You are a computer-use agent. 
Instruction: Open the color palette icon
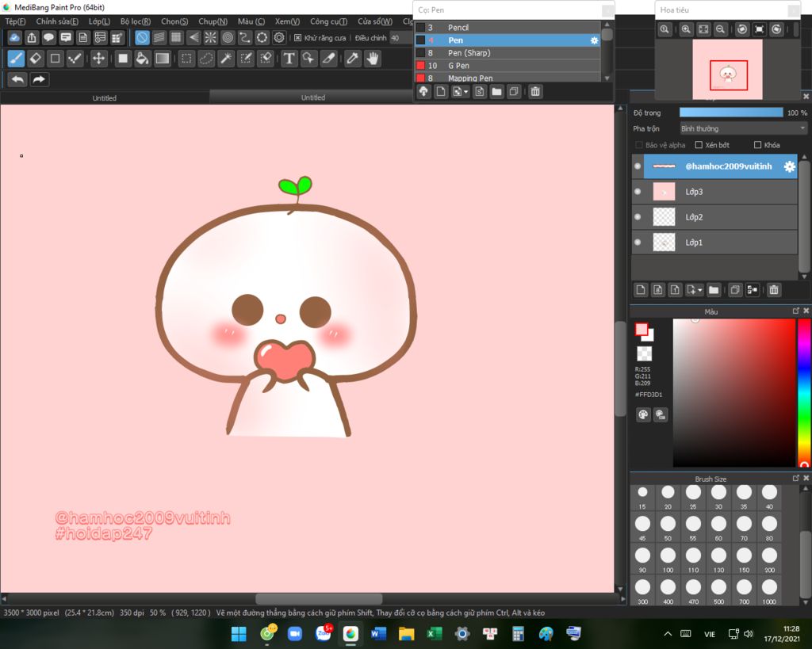pos(643,414)
